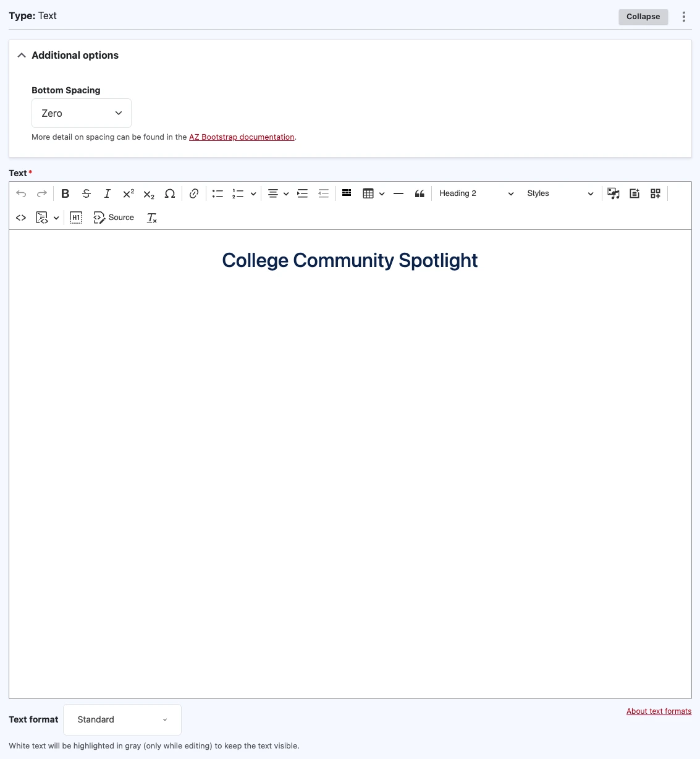Click the link icon in the toolbar
This screenshot has height=759, width=700.
[194, 193]
